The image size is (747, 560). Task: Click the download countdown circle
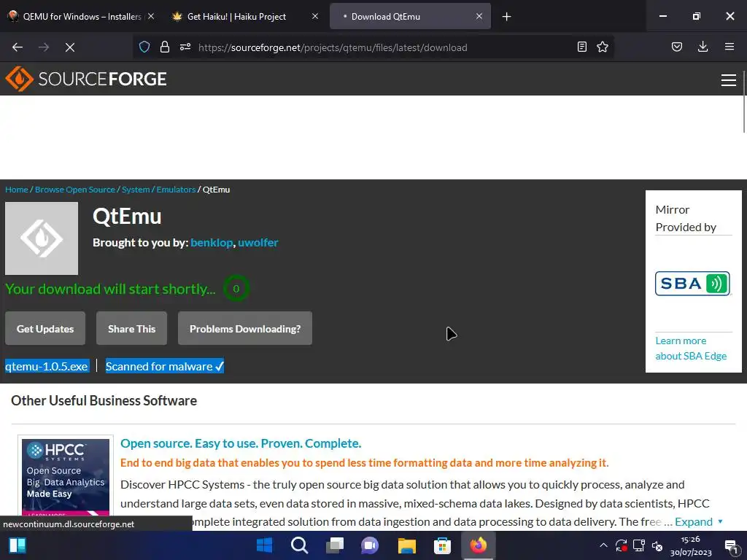pos(236,289)
